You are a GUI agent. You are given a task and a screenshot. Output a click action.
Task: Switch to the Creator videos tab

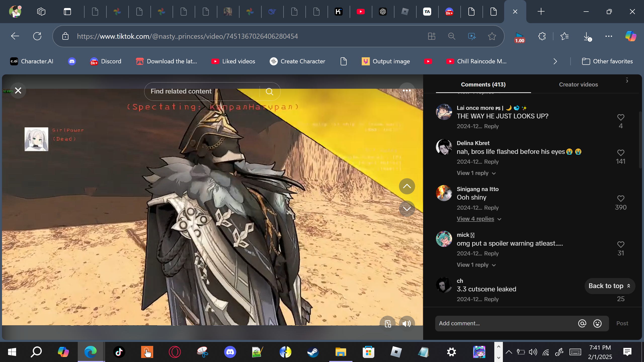pyautogui.click(x=578, y=84)
